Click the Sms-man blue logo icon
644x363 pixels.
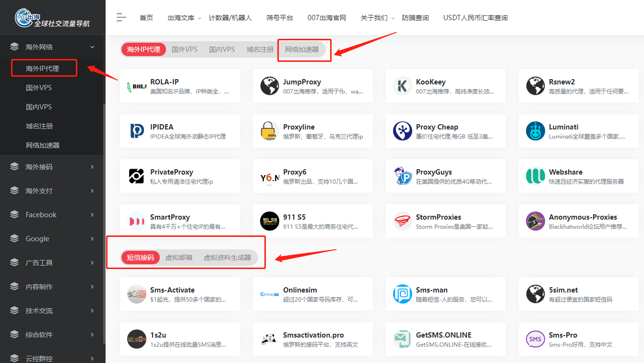pos(403,294)
